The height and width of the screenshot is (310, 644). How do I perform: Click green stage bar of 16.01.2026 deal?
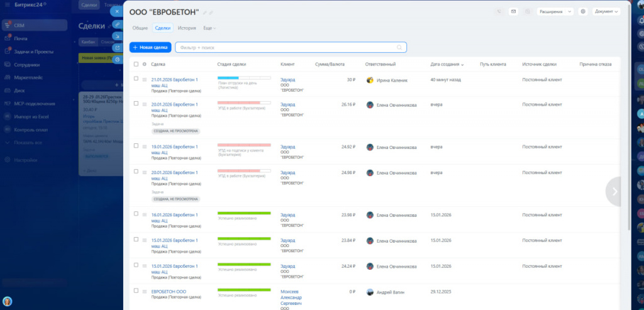pyautogui.click(x=244, y=213)
